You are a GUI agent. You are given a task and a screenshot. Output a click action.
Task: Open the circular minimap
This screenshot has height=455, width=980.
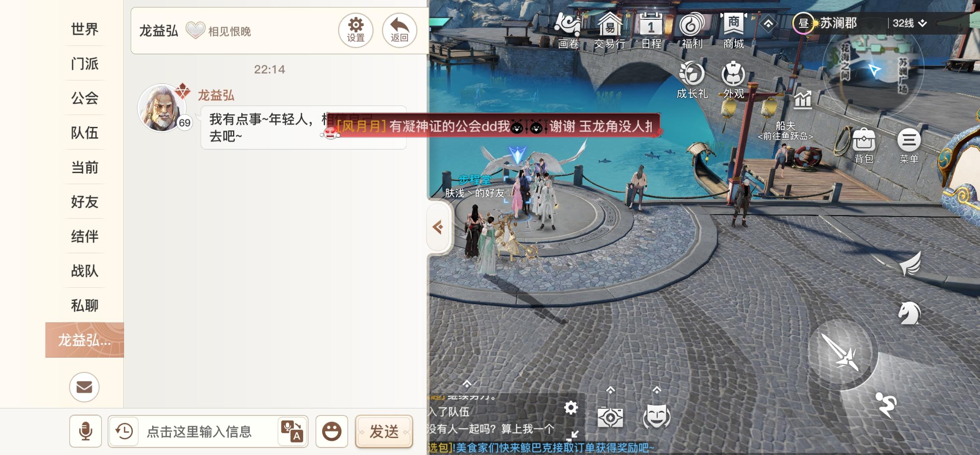point(873,69)
